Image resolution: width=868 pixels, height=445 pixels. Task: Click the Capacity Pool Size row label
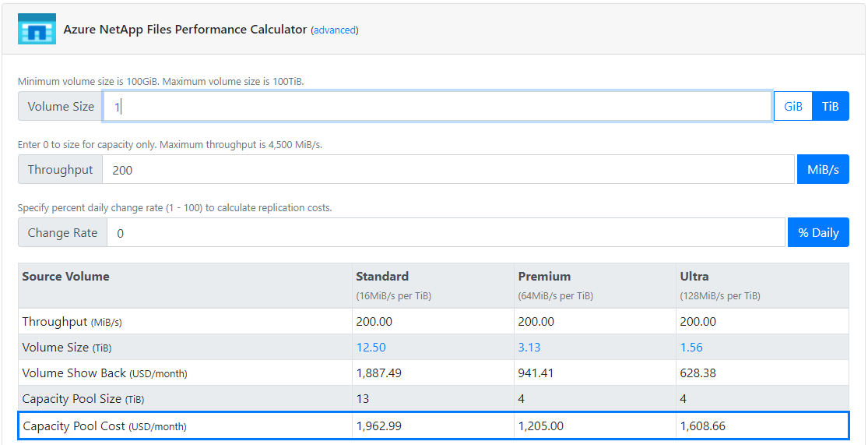pyautogui.click(x=83, y=399)
